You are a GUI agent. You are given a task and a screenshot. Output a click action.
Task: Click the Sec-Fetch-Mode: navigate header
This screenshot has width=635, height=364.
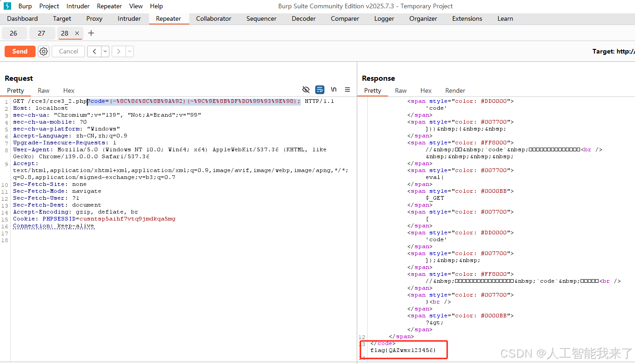pyautogui.click(x=57, y=191)
